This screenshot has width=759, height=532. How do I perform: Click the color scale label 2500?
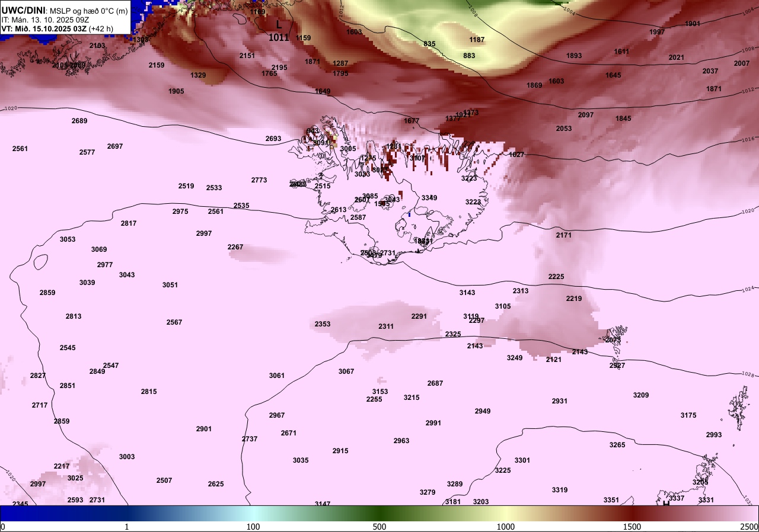click(750, 527)
